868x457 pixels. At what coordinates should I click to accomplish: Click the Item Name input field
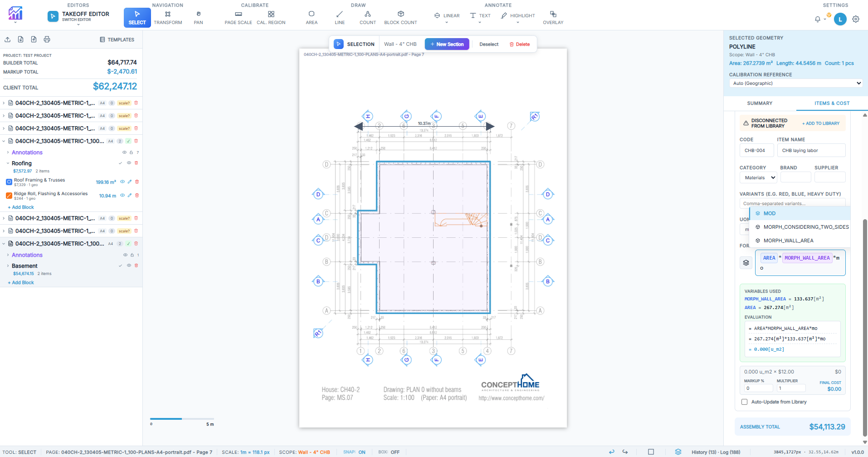coord(811,151)
